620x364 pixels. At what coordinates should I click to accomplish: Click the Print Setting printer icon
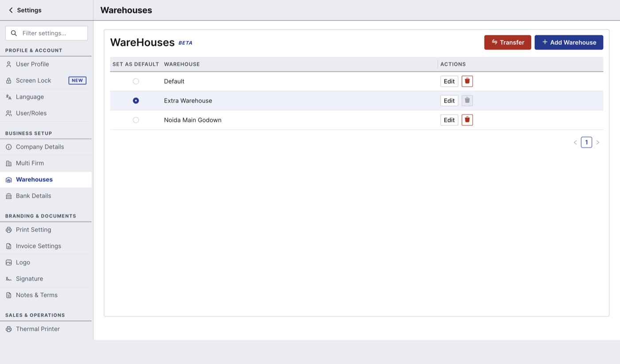8,230
